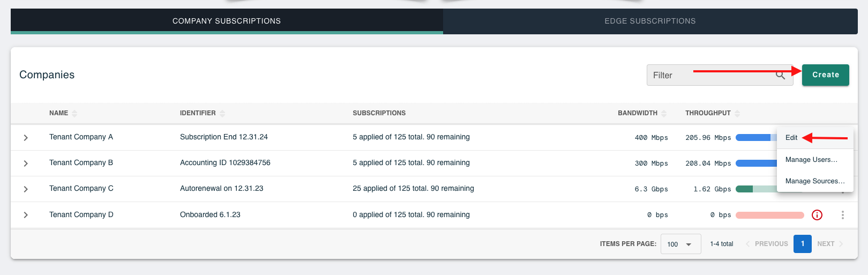Click the '1-4 total' count text
This screenshot has height=275, width=868.
click(722, 244)
